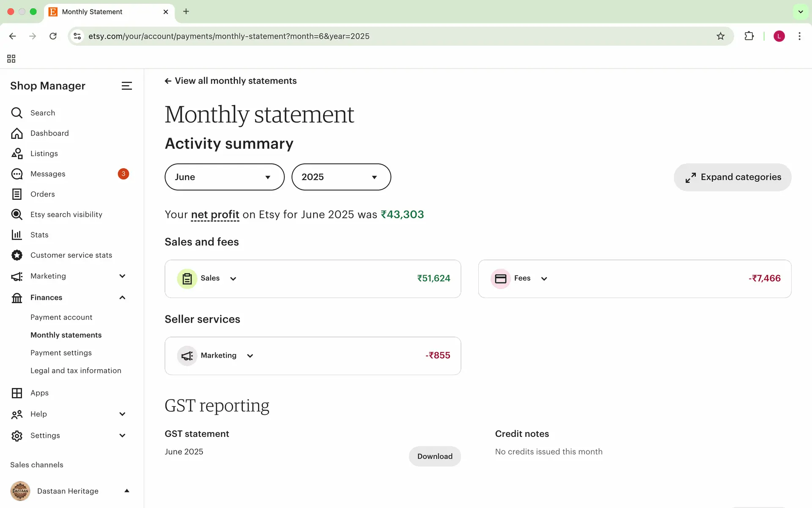Open the apps grid in bookmarks bar
Image resolution: width=812 pixels, height=508 pixels.
tap(11, 58)
